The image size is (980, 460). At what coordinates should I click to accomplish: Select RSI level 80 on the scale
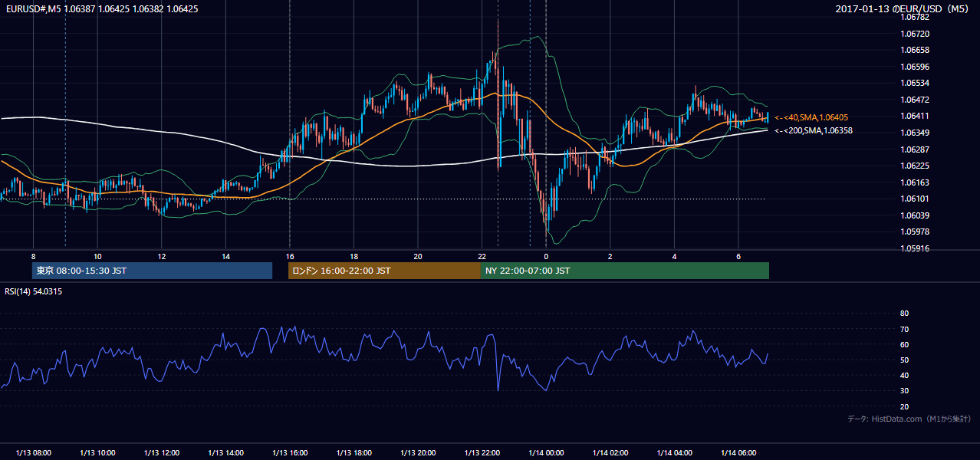coord(904,314)
